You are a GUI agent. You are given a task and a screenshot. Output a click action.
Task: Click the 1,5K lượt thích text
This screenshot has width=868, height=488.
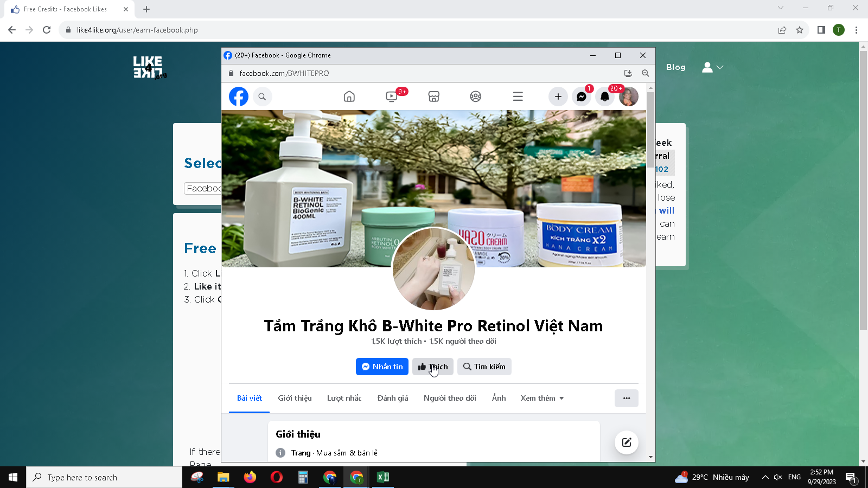click(397, 341)
